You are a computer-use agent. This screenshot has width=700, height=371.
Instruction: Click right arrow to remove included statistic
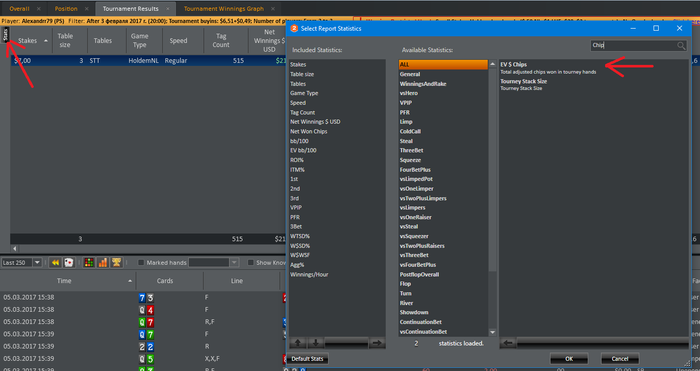(377, 343)
